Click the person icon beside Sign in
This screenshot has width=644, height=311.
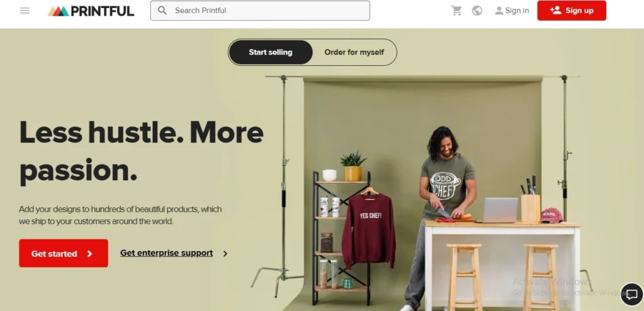tap(499, 11)
